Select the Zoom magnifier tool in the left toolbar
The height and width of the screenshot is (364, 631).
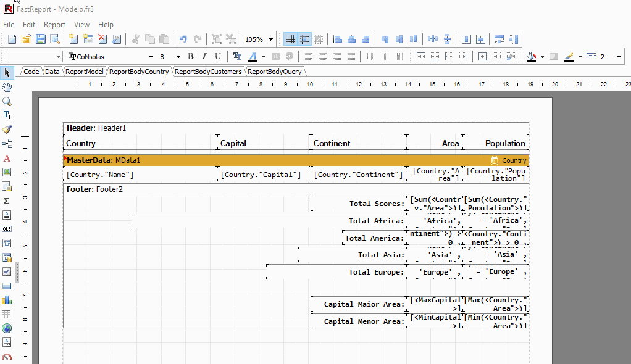[7, 101]
